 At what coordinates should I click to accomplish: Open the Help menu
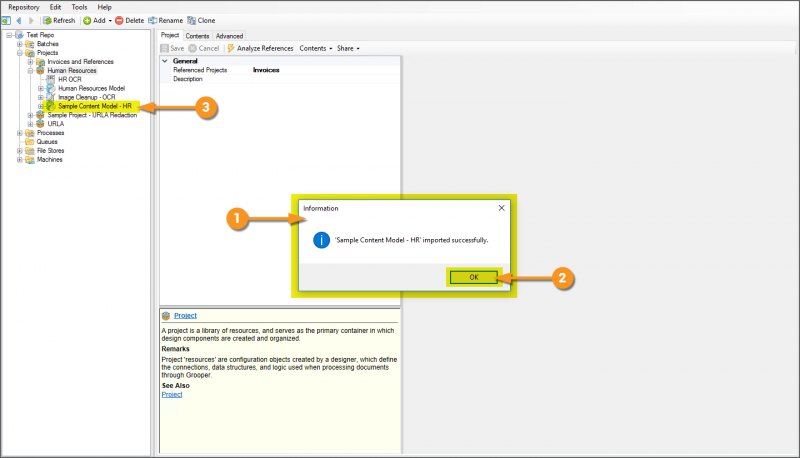(105, 7)
